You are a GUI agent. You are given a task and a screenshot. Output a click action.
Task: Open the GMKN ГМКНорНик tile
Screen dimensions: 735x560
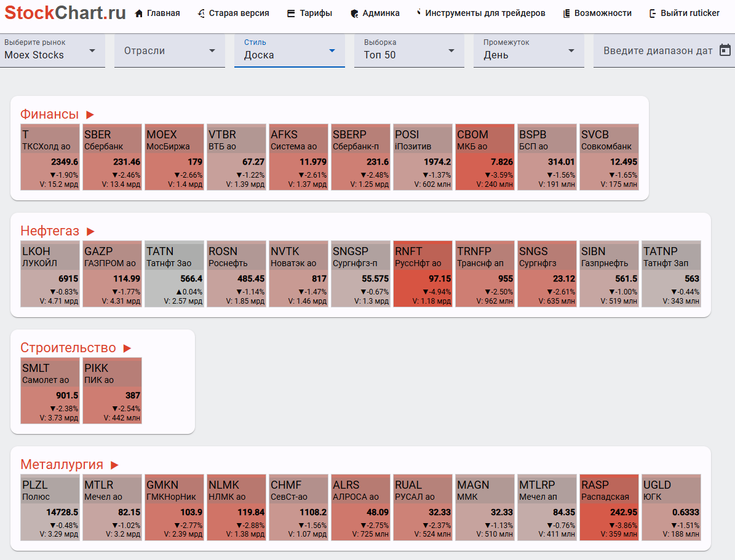[x=175, y=507]
